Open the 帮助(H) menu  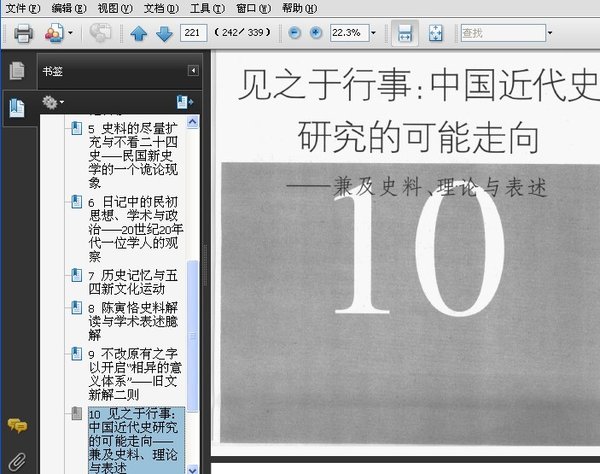click(299, 8)
